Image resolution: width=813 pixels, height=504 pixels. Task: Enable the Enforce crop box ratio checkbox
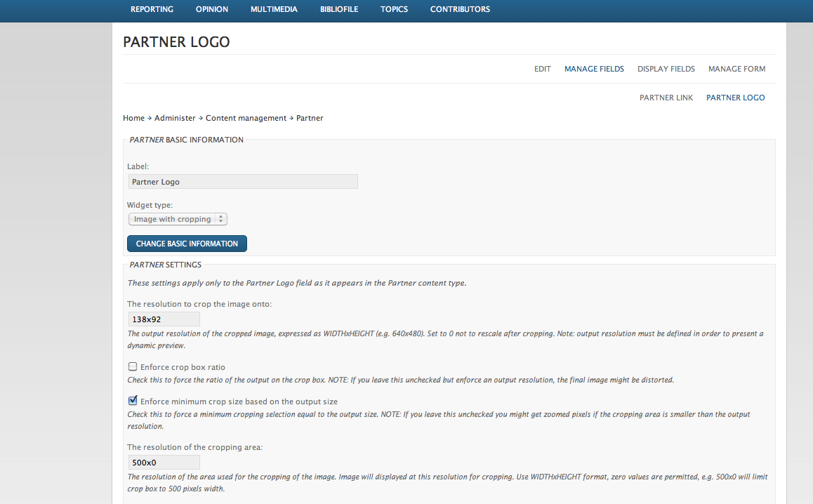pyautogui.click(x=133, y=366)
